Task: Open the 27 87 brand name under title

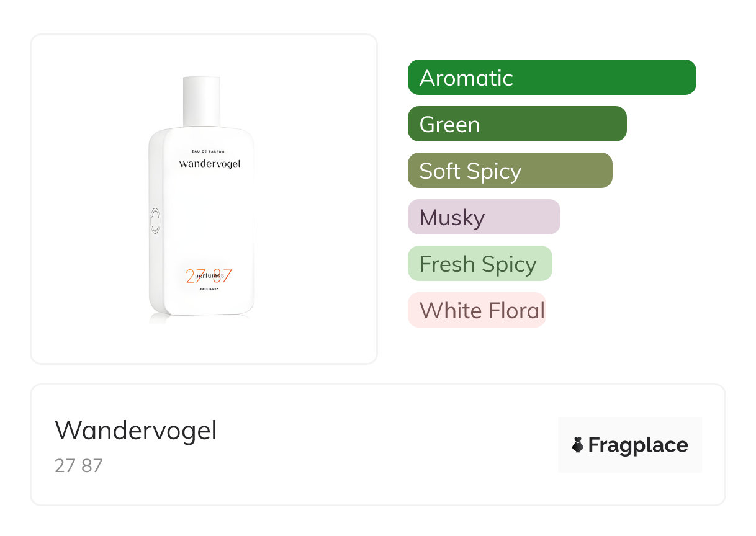Action: click(79, 466)
